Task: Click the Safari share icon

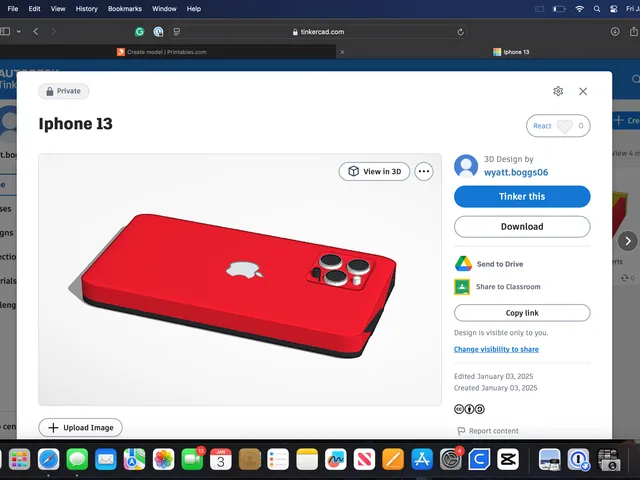Action: [634, 31]
